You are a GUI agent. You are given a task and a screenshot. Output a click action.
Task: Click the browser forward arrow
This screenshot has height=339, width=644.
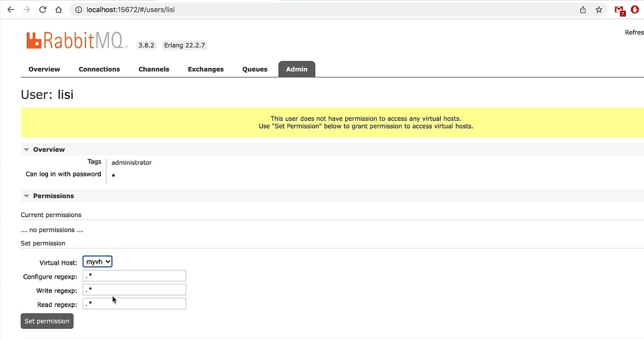click(27, 10)
